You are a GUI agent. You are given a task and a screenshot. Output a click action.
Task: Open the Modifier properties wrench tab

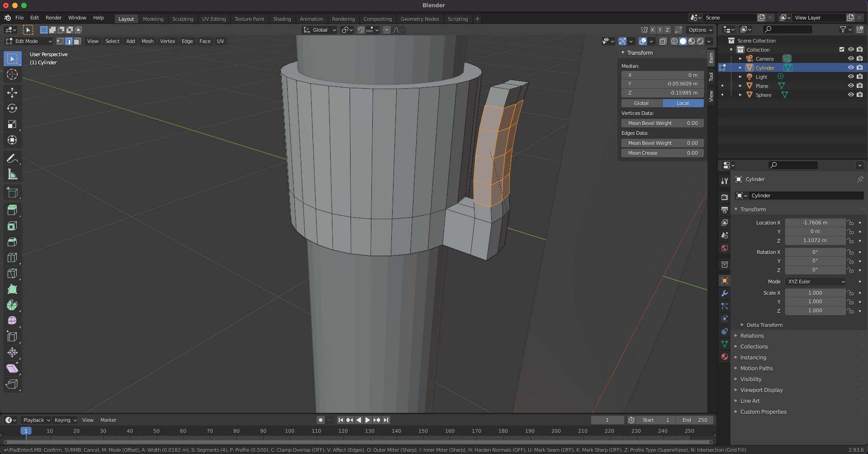click(x=725, y=293)
